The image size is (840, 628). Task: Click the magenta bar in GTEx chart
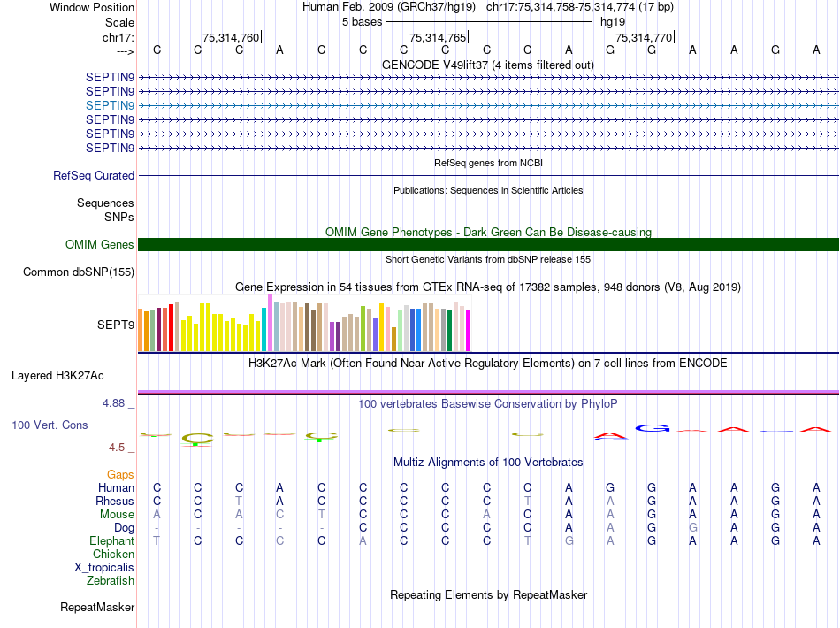point(469,331)
